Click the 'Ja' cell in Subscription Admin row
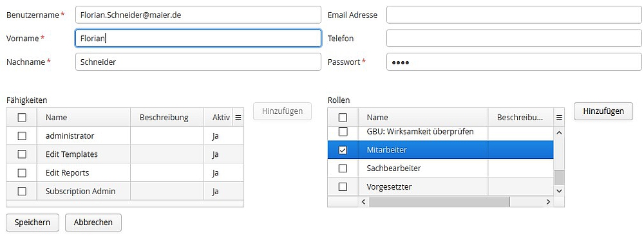The height and width of the screenshot is (236, 644). tap(224, 191)
